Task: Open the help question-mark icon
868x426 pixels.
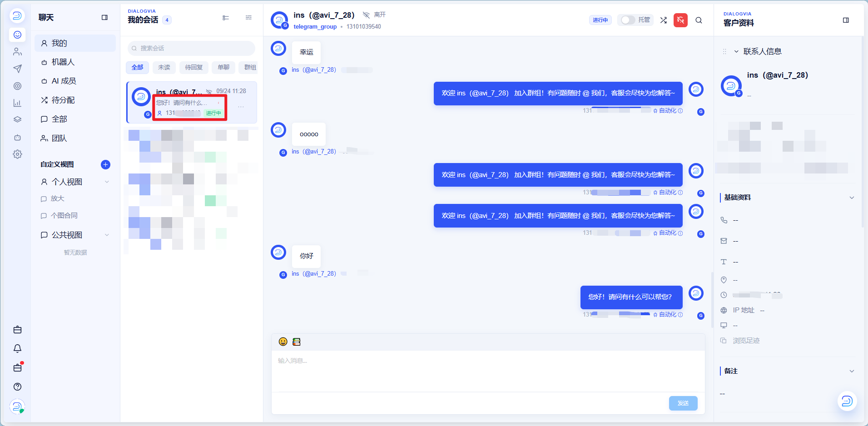Action: point(17,387)
